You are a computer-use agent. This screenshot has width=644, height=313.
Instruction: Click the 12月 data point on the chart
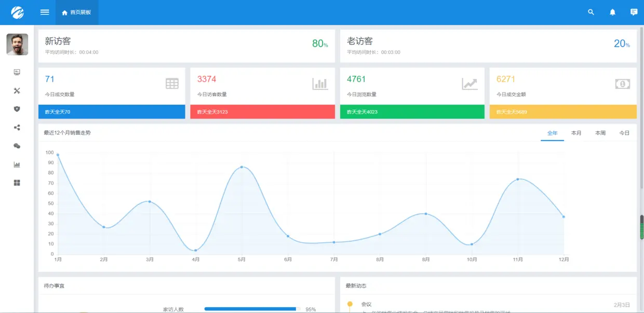[563, 217]
